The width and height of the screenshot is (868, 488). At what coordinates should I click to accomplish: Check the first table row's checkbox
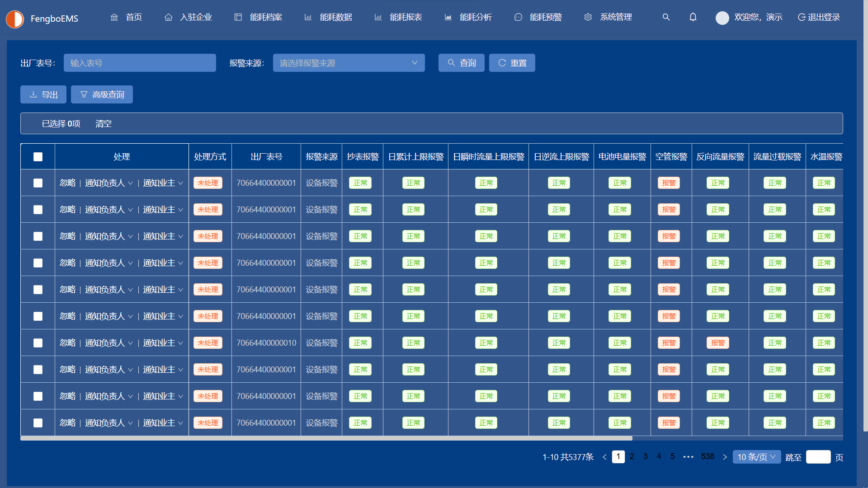click(38, 183)
